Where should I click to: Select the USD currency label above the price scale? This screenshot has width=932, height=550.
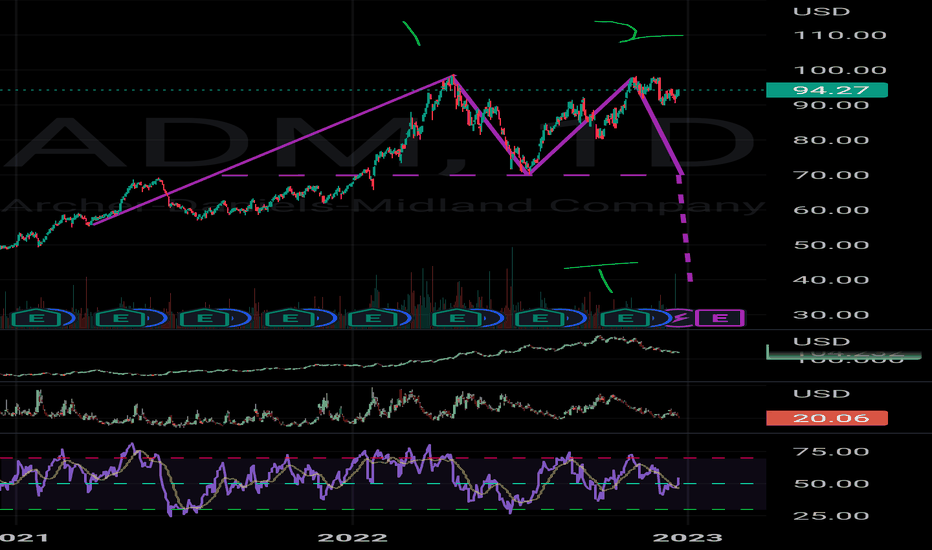pos(821,11)
